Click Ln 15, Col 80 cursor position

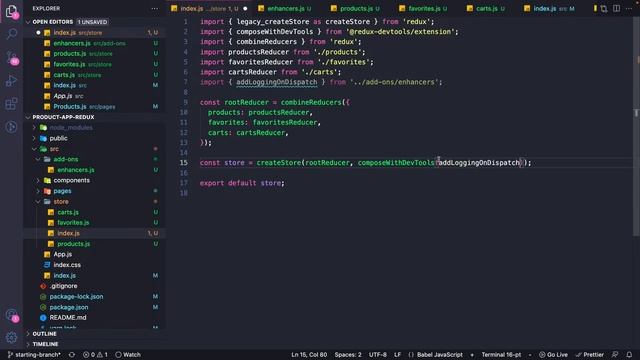tap(309, 355)
